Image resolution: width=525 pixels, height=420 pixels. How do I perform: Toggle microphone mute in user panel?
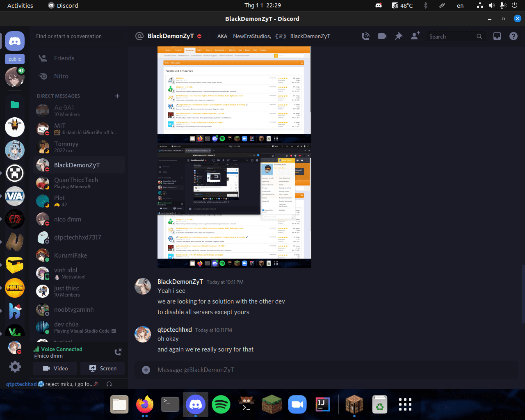point(96,384)
